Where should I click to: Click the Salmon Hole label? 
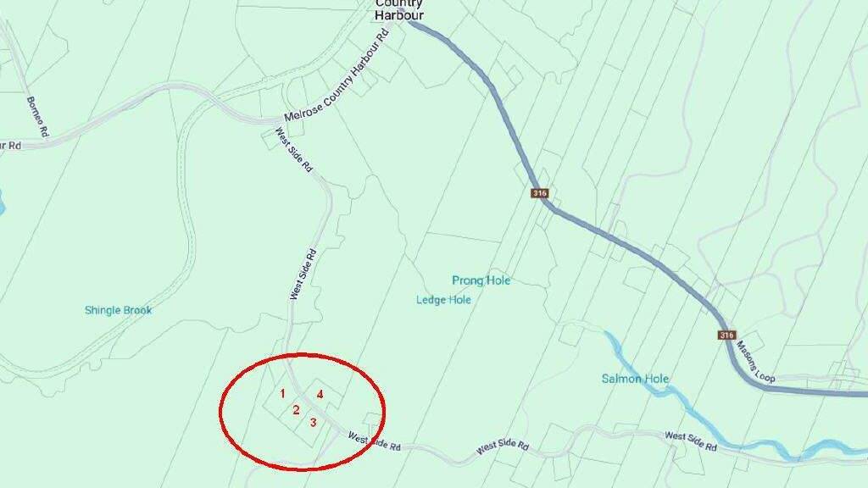[x=635, y=379]
